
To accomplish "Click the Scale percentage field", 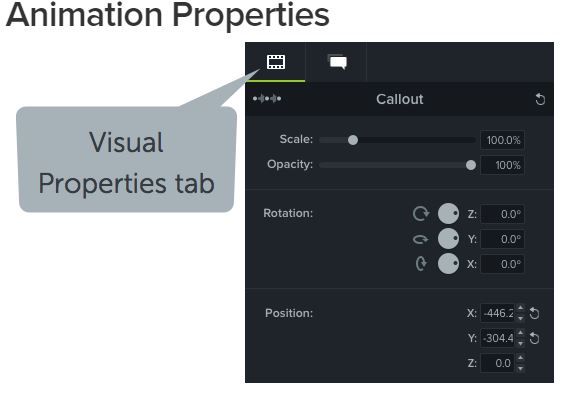I will point(502,140).
